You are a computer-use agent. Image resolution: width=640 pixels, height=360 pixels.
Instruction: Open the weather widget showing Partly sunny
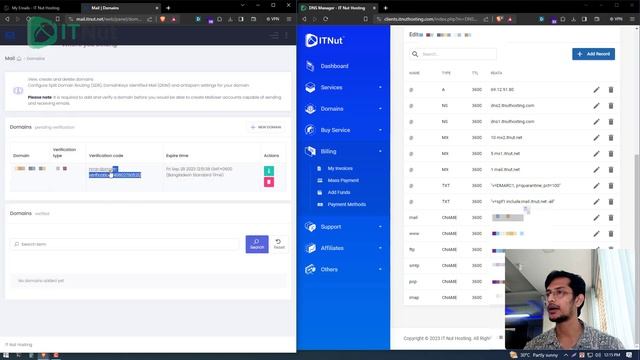coord(534,355)
